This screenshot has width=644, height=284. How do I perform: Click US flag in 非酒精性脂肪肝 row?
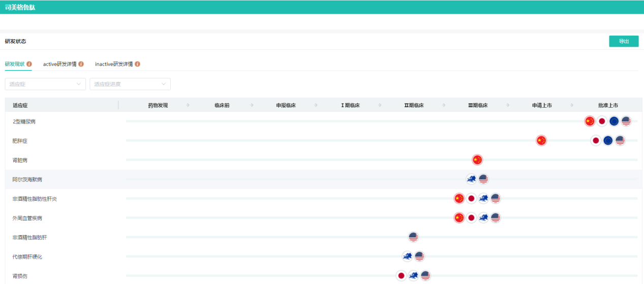413,237
